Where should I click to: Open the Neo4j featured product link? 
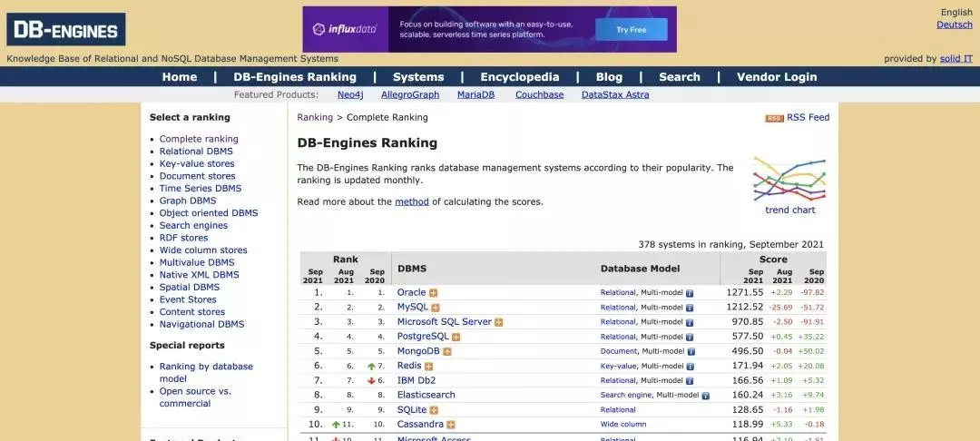pyautogui.click(x=351, y=94)
